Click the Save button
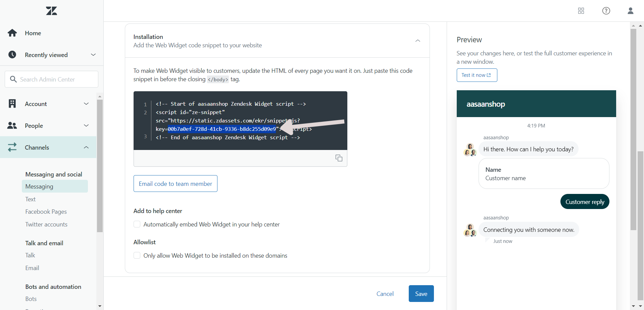This screenshot has width=644, height=310. pos(421,294)
